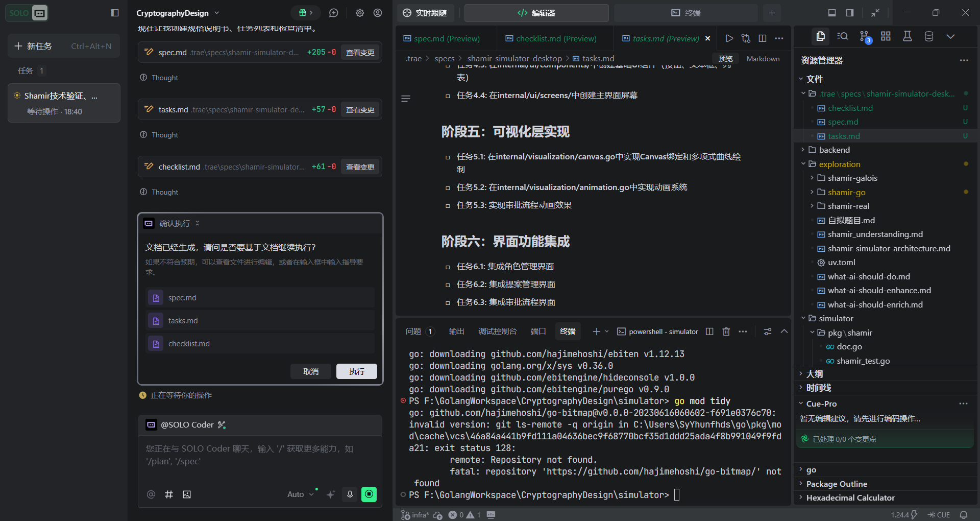Open the Testing flask icon
980x521 pixels.
(x=908, y=36)
